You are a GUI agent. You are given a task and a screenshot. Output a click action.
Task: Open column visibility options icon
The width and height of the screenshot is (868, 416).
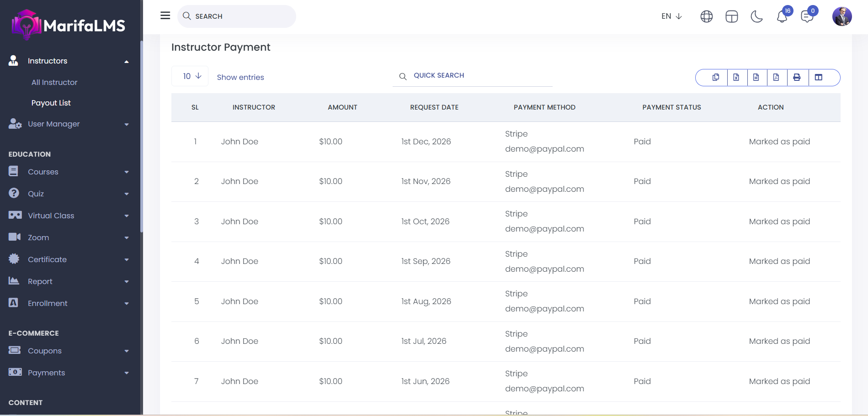(x=818, y=78)
